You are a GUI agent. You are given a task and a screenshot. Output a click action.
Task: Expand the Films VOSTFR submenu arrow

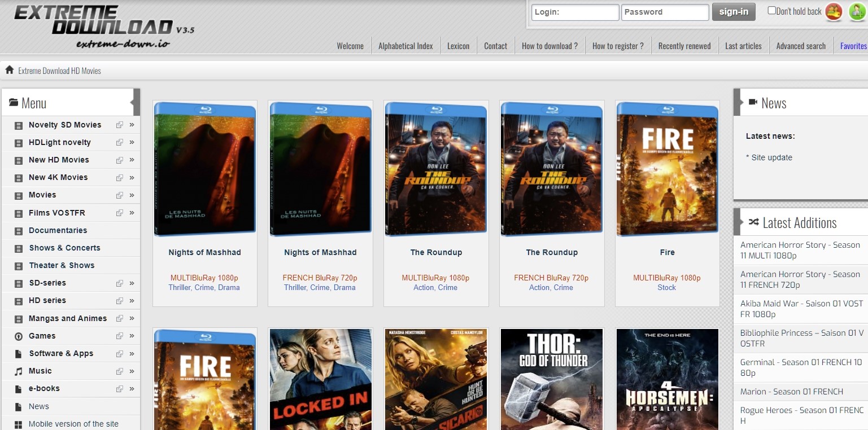click(x=132, y=213)
